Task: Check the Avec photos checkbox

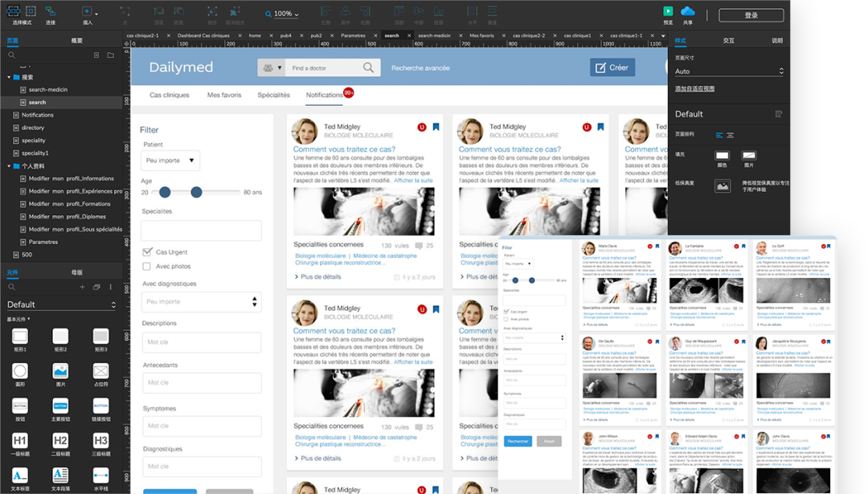Action: tap(147, 267)
